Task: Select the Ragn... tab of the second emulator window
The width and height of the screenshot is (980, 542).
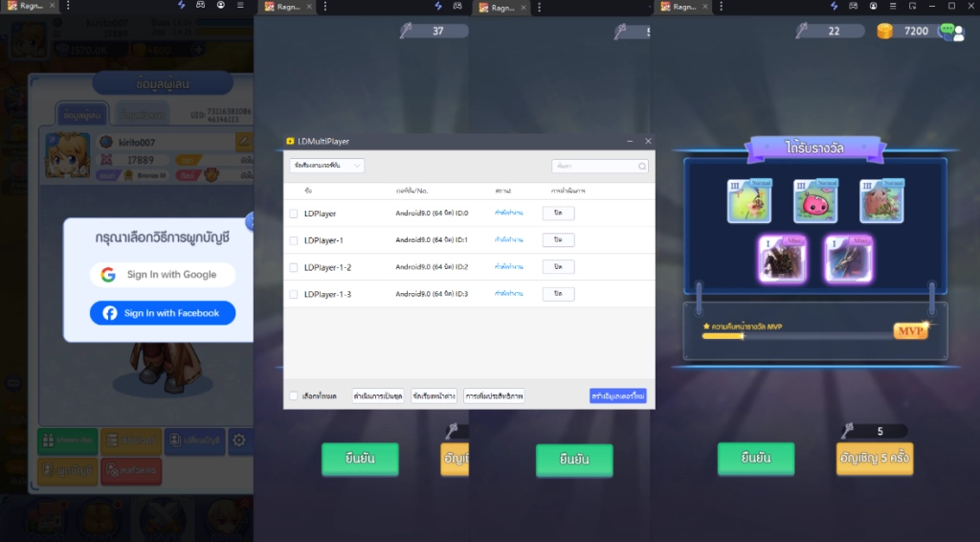Action: tap(287, 7)
